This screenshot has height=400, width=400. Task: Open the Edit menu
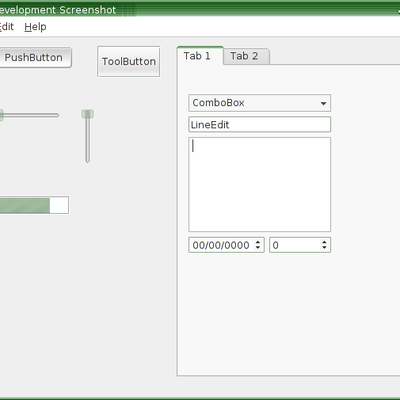(x=6, y=27)
